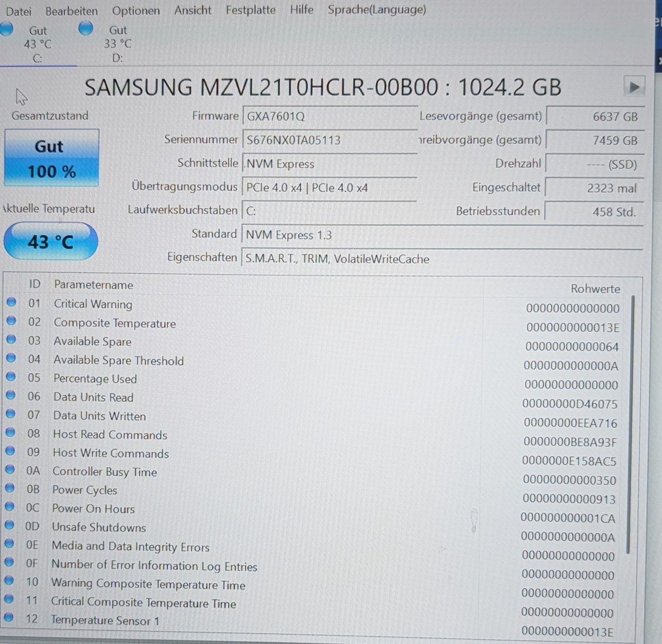Open the Optionen menu

[136, 10]
